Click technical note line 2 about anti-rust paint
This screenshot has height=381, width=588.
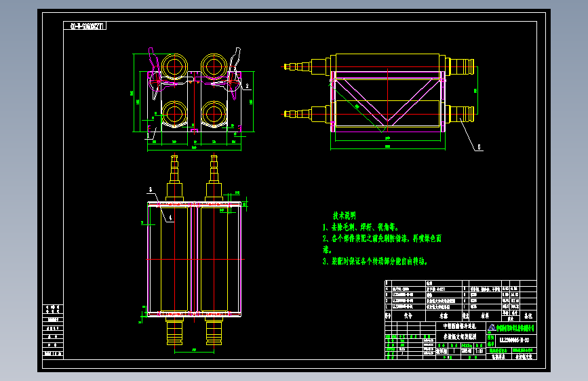(382, 244)
